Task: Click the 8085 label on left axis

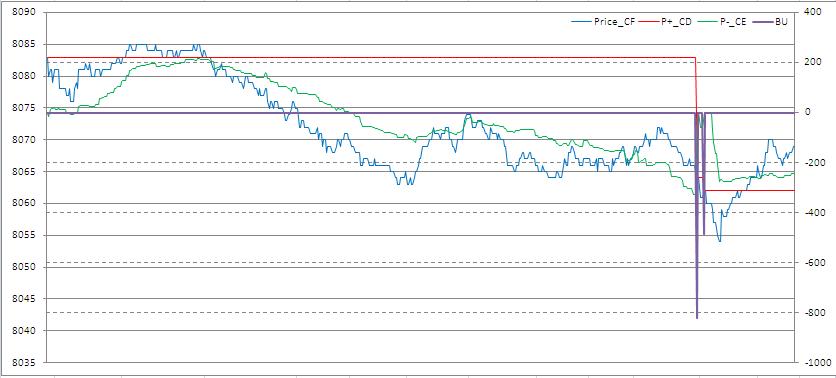Action: [22, 45]
